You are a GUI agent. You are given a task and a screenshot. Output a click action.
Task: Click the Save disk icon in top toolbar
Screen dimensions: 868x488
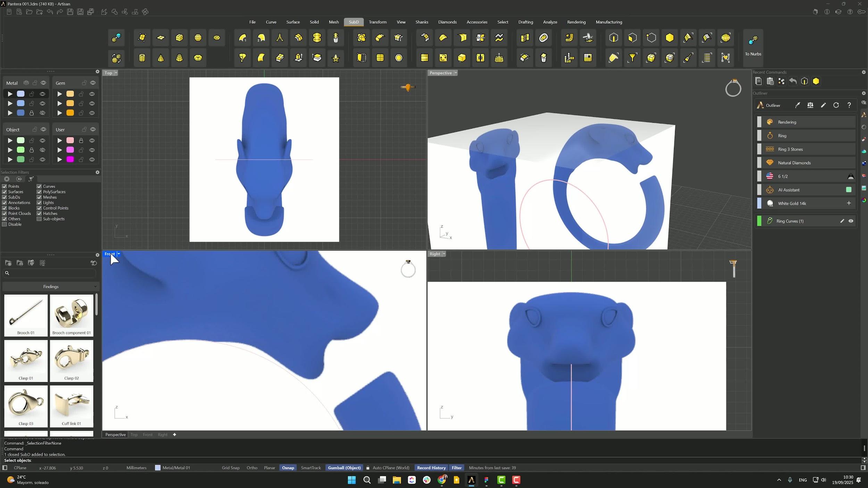coord(70,12)
